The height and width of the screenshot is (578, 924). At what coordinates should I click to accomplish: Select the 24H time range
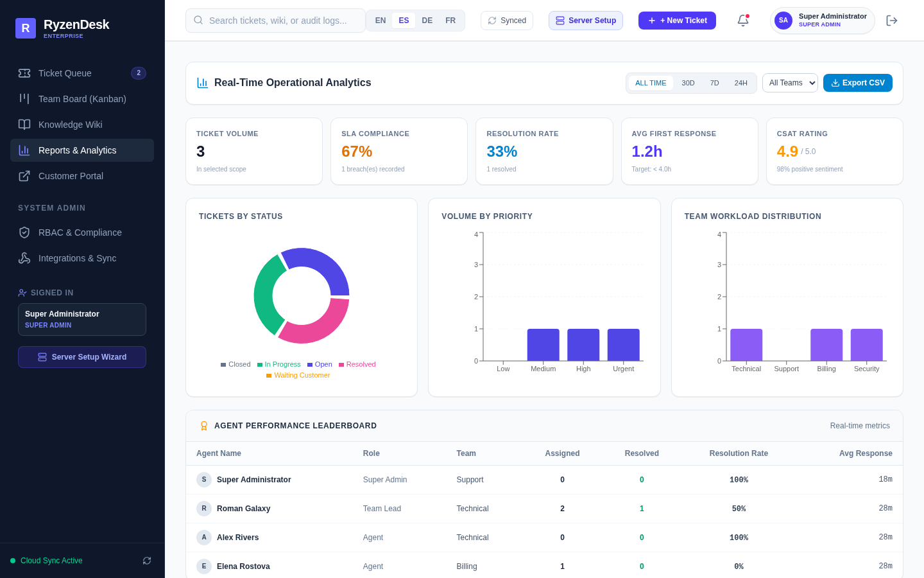click(740, 83)
